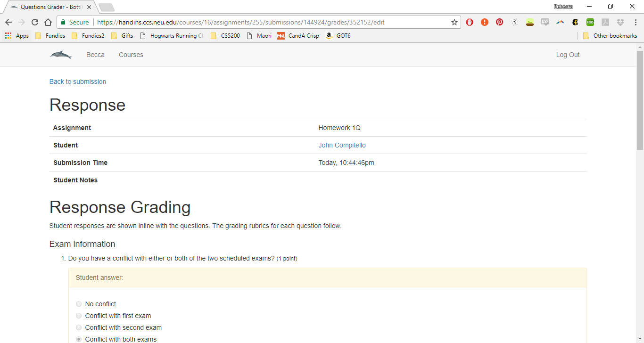Follow the Back to submission link
The image size is (644, 343).
(x=78, y=82)
